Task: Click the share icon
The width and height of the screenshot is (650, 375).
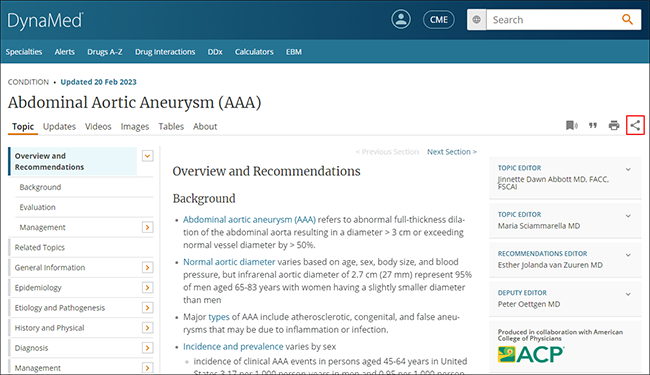Action: [635, 125]
